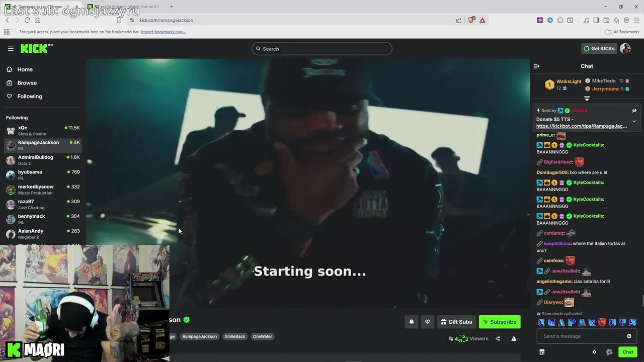Screen dimensions: 644x362
Task: Open hyubsama's channel
Action: [x=43, y=175]
